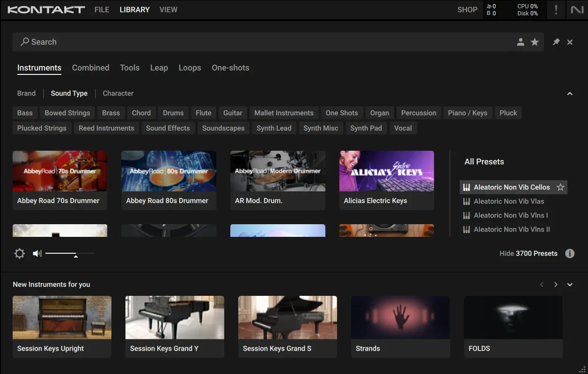Select the Brand filter category
The image size is (588, 374).
(26, 94)
